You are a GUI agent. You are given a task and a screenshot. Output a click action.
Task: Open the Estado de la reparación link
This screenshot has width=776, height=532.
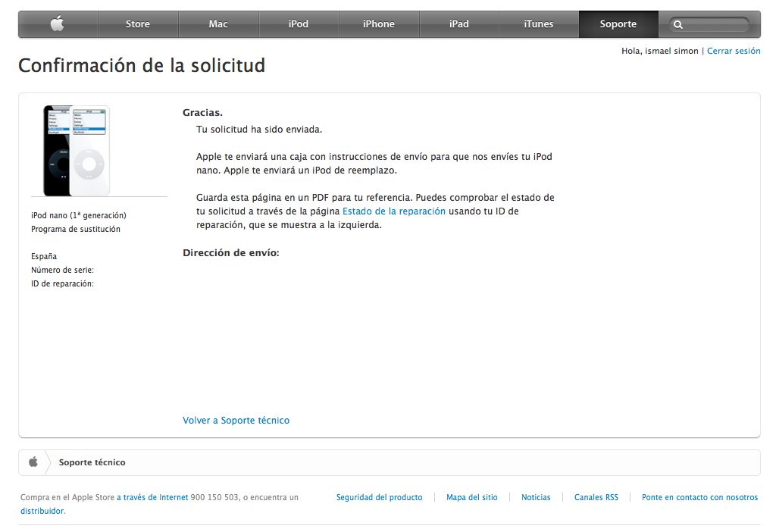click(x=394, y=211)
